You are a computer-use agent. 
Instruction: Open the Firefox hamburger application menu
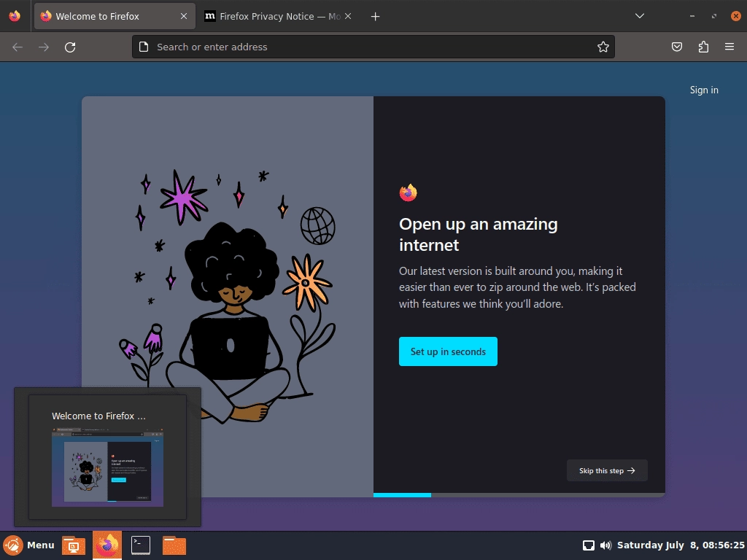pos(729,47)
